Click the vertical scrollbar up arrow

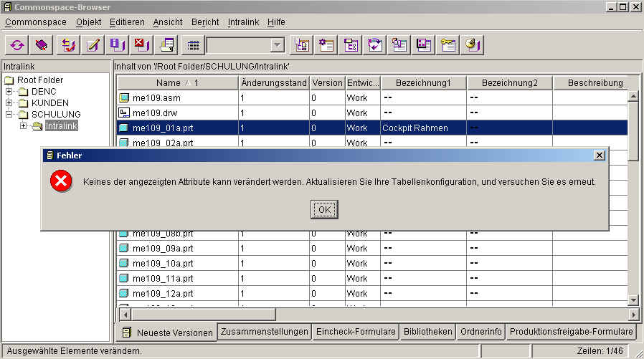[633, 96]
